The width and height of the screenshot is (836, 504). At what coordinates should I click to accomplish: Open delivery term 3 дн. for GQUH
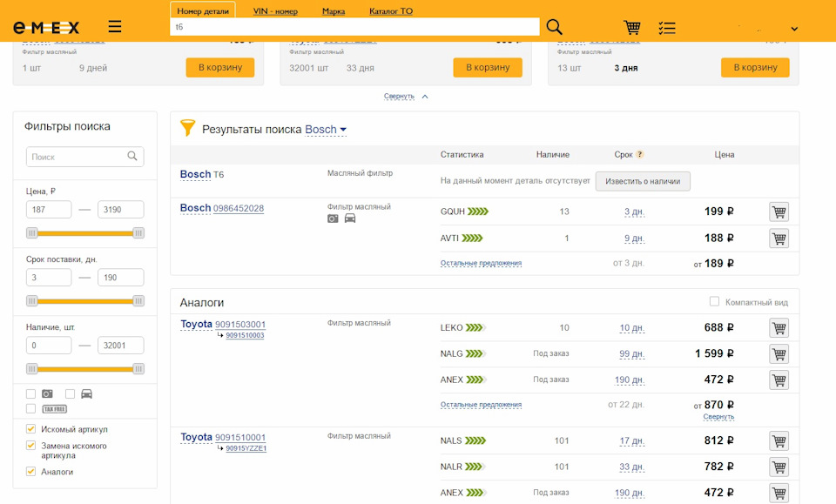[x=635, y=212]
